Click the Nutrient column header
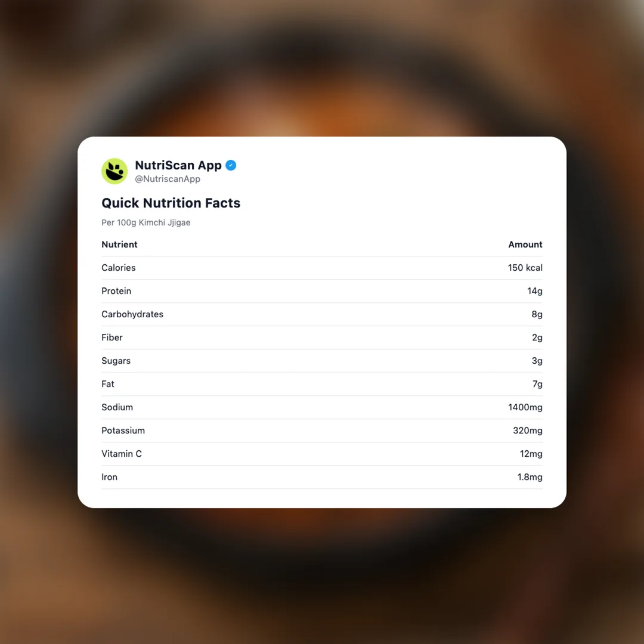 click(119, 244)
